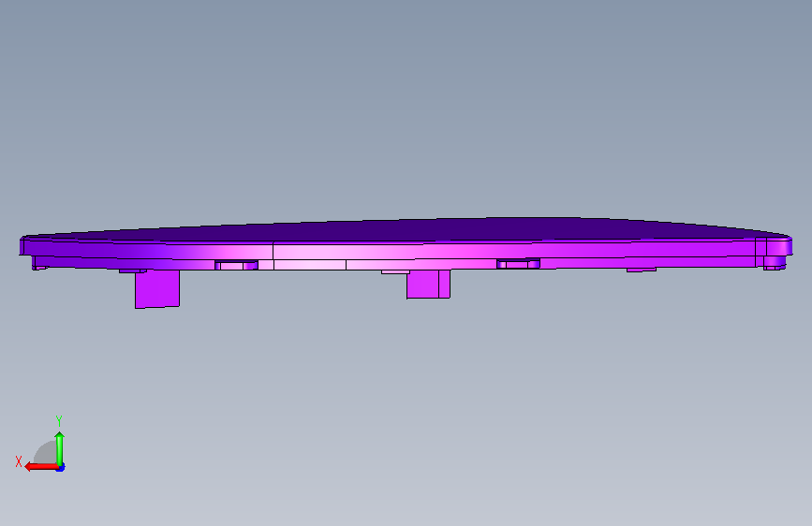
Task: Select the center rectangular leg under the plate
Action: pyautogui.click(x=428, y=284)
